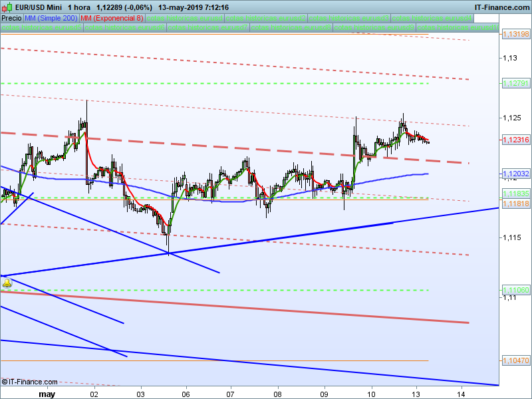The height and width of the screenshot is (399, 532).
Task: Click the yellow alert bell icon
Action: [7, 283]
